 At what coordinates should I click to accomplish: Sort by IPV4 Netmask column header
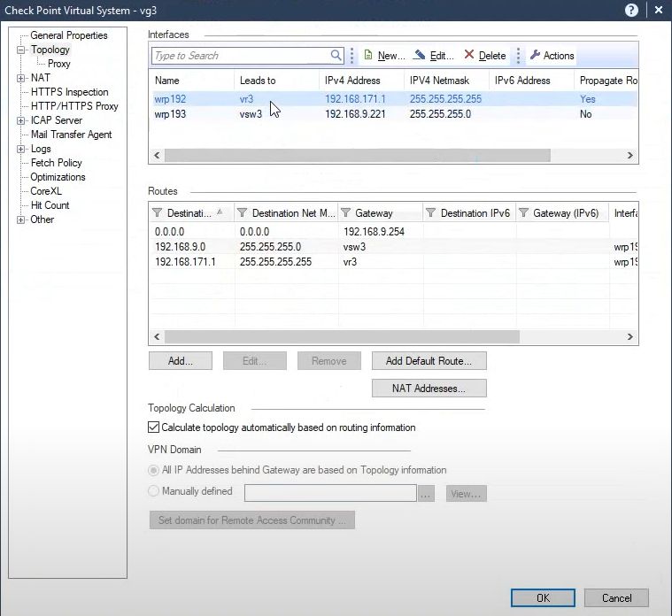coord(446,81)
